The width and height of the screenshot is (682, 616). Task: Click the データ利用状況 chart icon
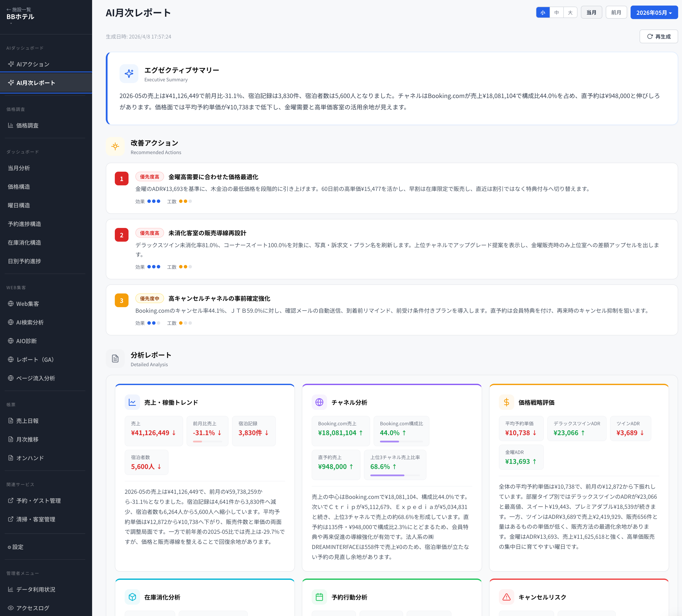click(x=10, y=589)
